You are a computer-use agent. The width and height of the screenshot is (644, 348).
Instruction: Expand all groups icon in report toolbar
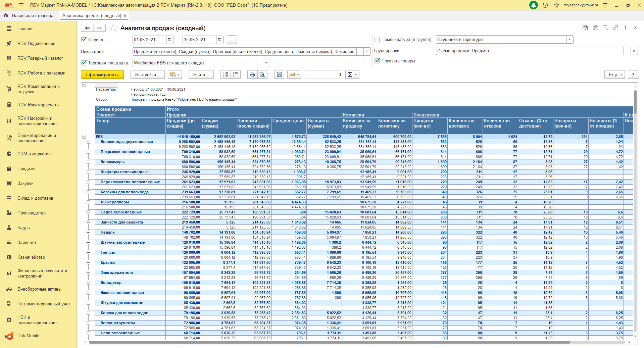(226, 74)
